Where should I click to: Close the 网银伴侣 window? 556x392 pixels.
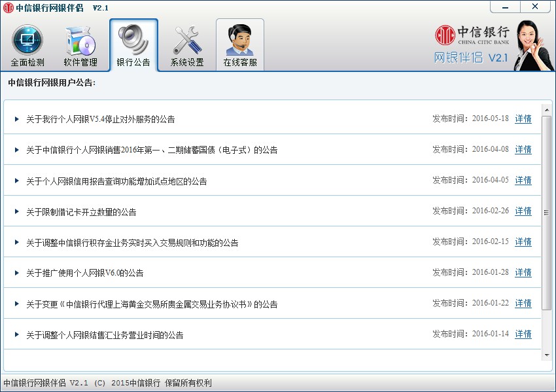pos(535,7)
